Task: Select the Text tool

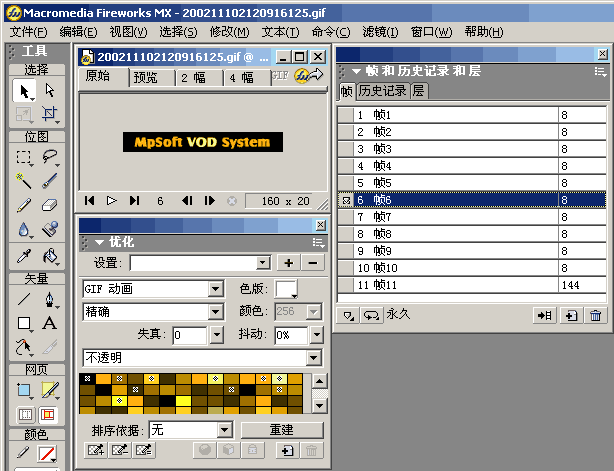Action: point(50,323)
